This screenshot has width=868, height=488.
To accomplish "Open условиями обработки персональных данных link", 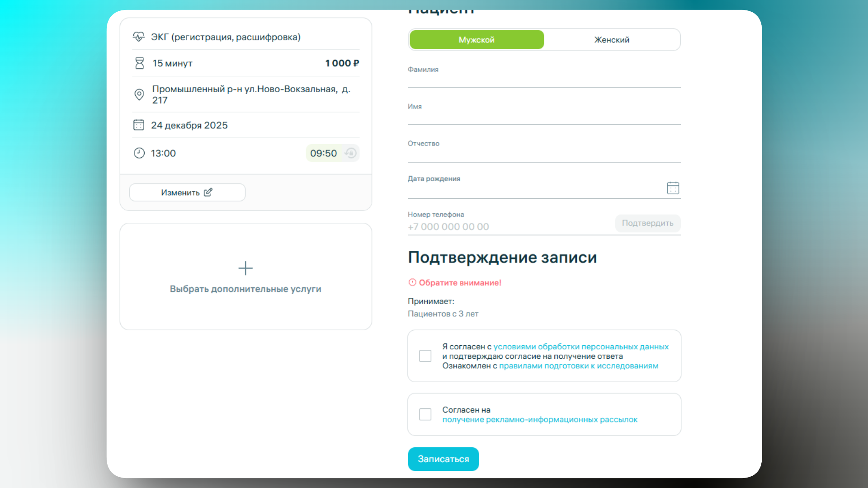I will click(581, 346).
